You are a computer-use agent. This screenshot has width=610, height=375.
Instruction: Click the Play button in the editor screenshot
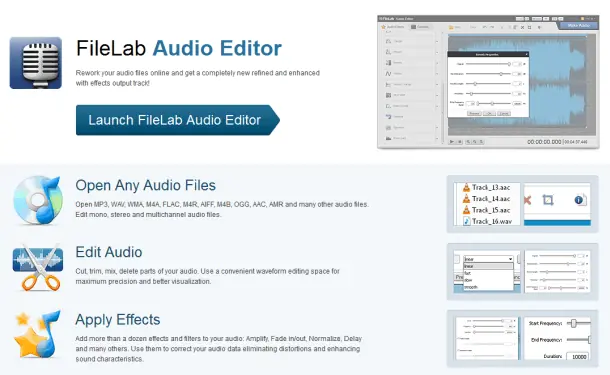(452, 142)
